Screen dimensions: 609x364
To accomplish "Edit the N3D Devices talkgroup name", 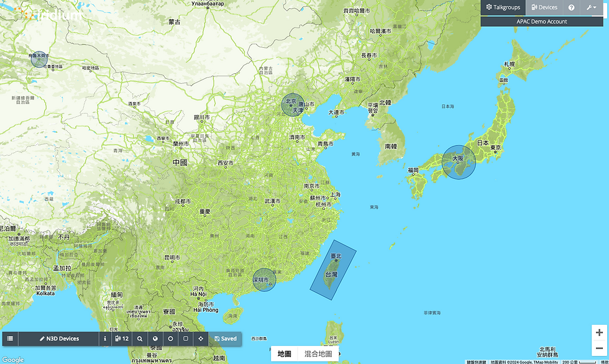I will click(58, 339).
